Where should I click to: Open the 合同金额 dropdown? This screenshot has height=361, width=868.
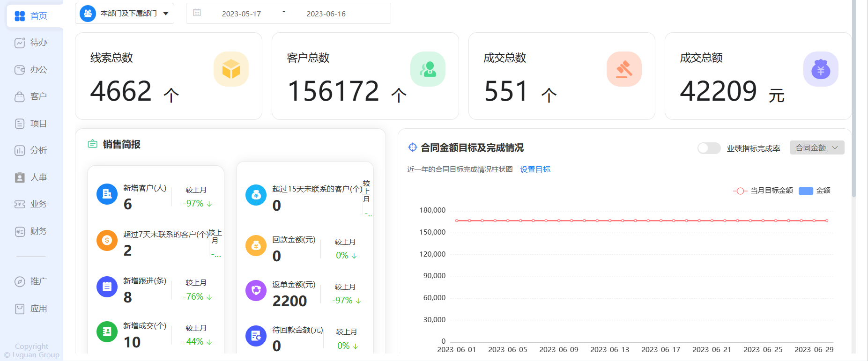point(817,147)
